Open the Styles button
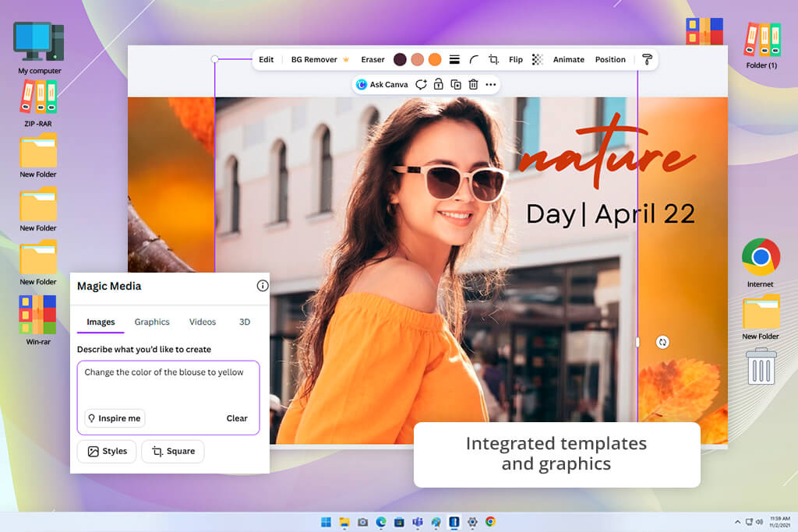Viewport: 798px width, 532px height. tap(107, 451)
